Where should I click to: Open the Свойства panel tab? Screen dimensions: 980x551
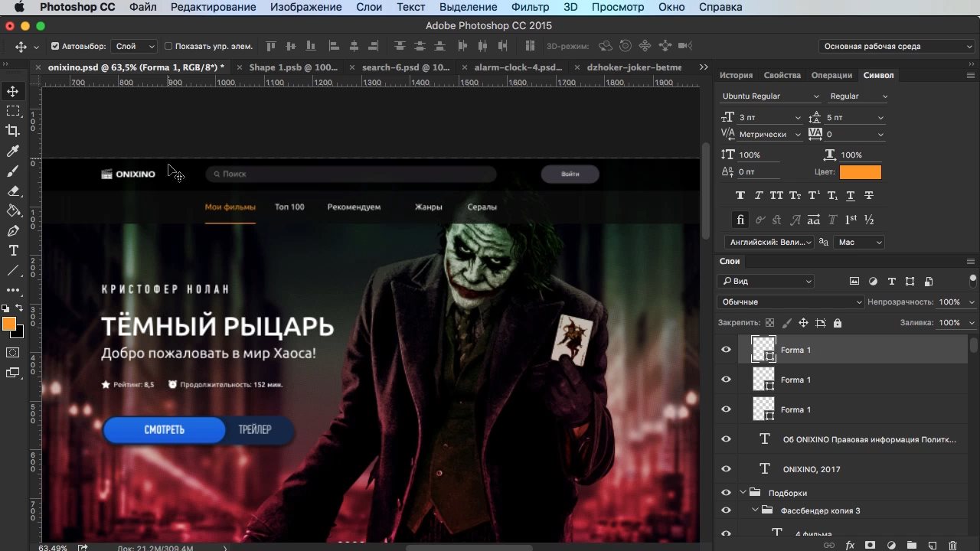coord(782,75)
